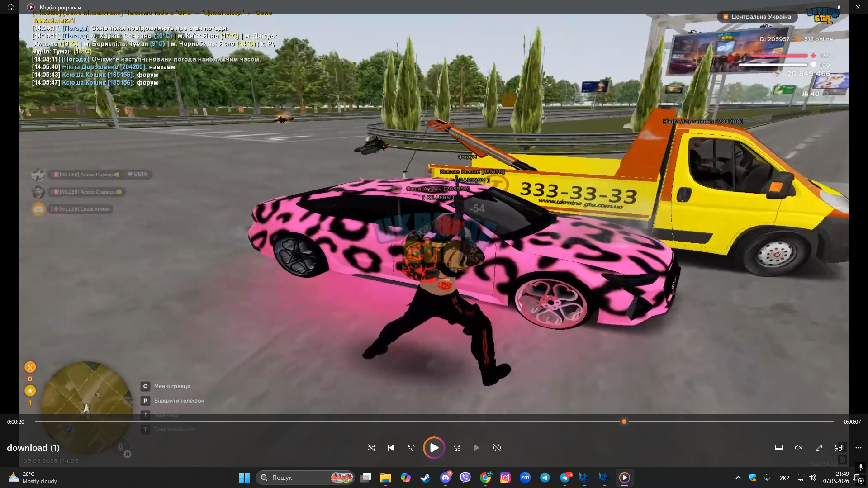Click the seek bar position handle
The height and width of the screenshot is (488, 868).
click(624, 422)
